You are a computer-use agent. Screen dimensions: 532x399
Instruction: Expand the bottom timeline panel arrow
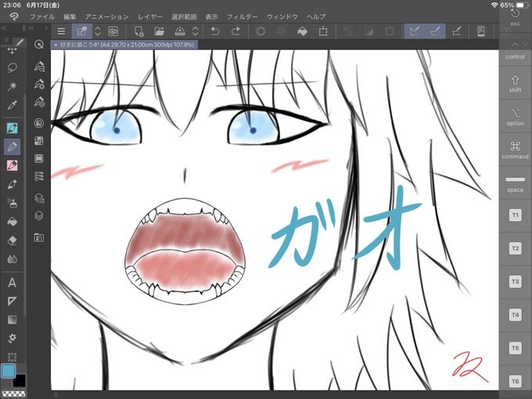(x=56, y=394)
